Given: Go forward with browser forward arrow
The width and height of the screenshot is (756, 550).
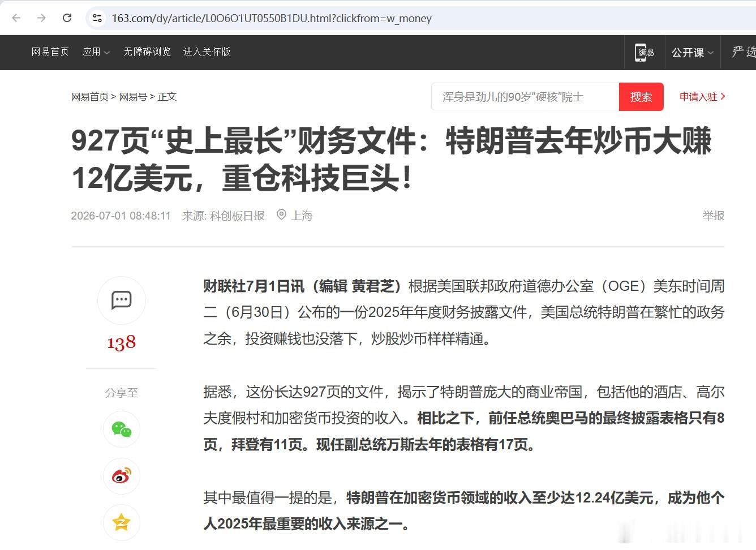Looking at the screenshot, I should [41, 18].
